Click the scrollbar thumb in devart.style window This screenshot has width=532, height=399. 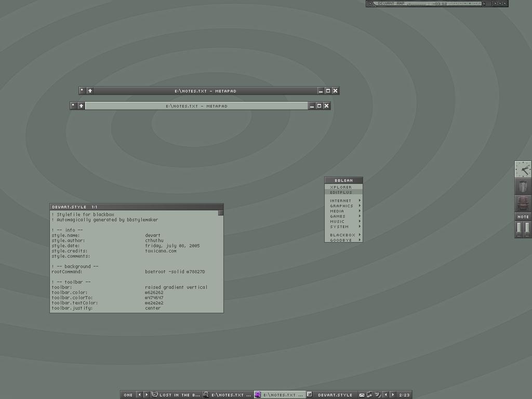[220, 212]
